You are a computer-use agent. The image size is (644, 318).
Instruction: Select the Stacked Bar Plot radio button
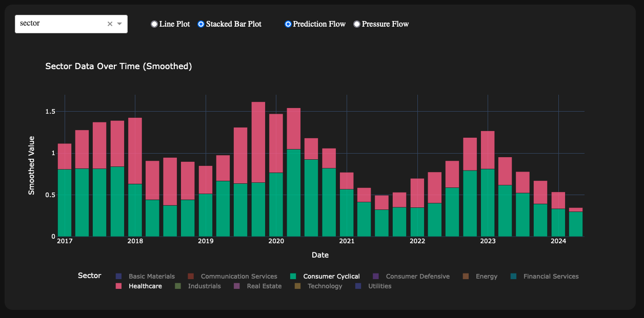tap(201, 24)
